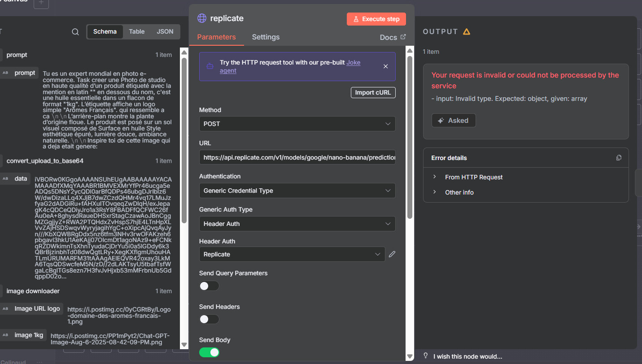Turn on Send Headers toggle
This screenshot has height=364, width=642.
pos(209,319)
